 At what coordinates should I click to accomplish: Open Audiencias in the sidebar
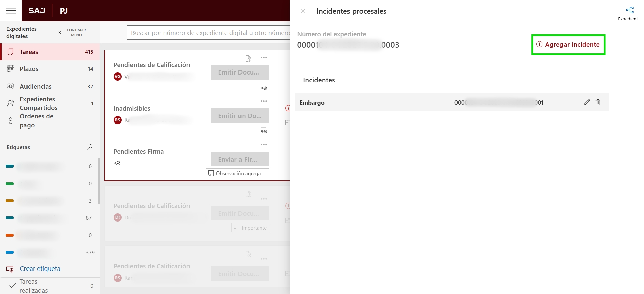tap(36, 87)
